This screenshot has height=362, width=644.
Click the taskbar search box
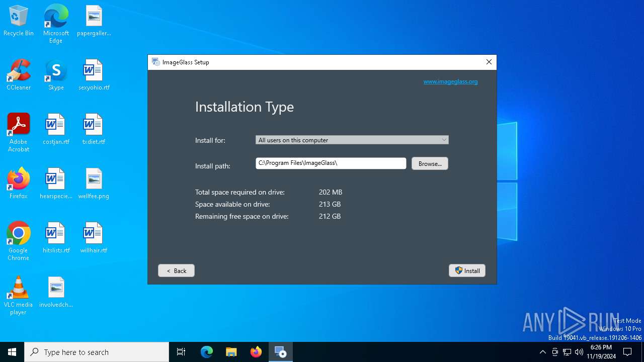coord(97,352)
